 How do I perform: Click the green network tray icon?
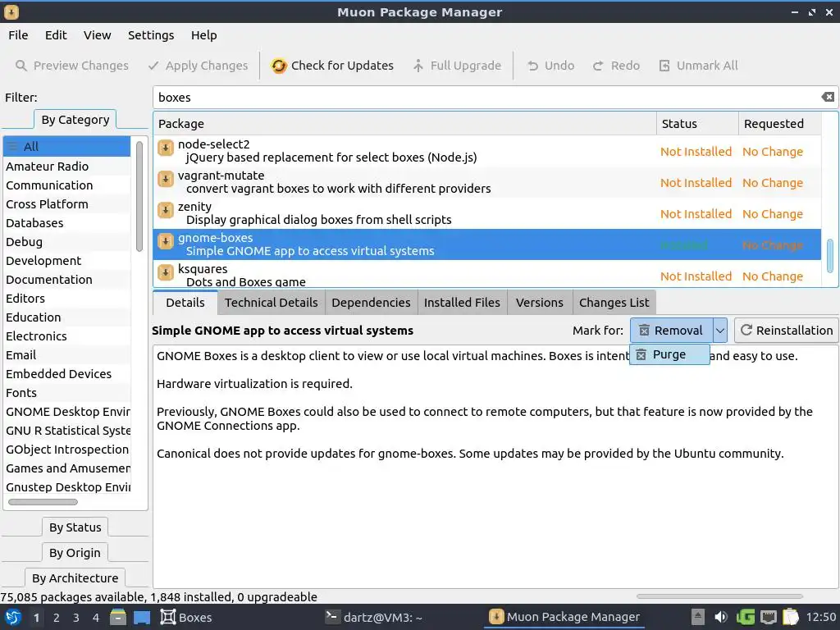(x=745, y=617)
